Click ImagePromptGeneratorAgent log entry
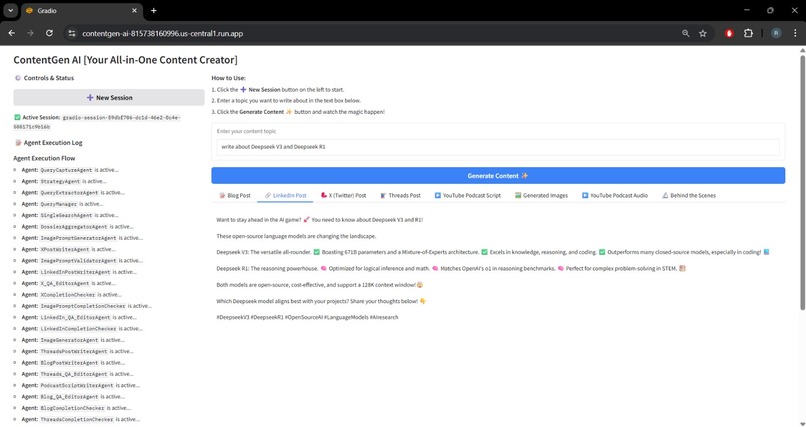The width and height of the screenshot is (806, 427). point(82,238)
